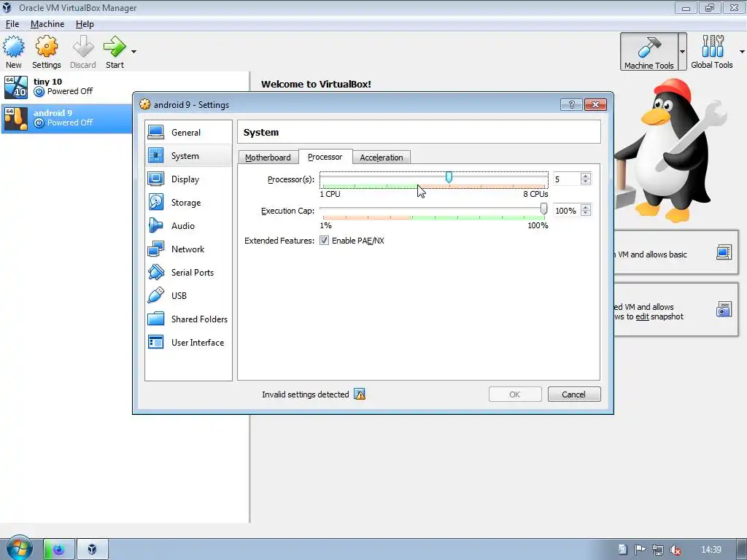This screenshot has width=747, height=560.
Task: Open the Audio settings category
Action: tap(188, 226)
